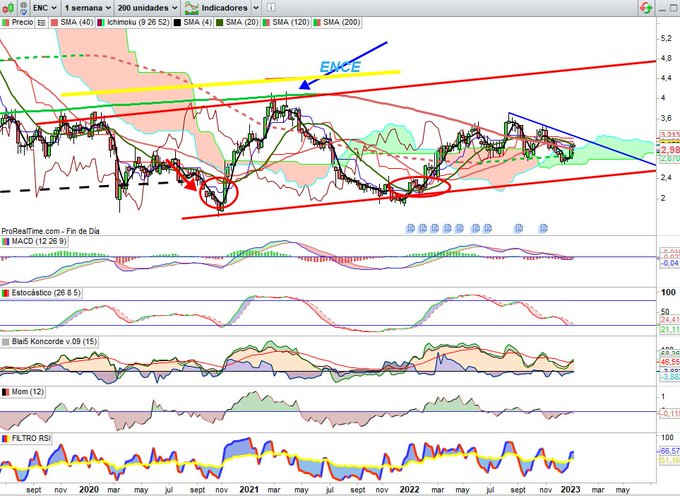Click the 2022 label on time axis
The image size is (680, 496).
pos(409,489)
